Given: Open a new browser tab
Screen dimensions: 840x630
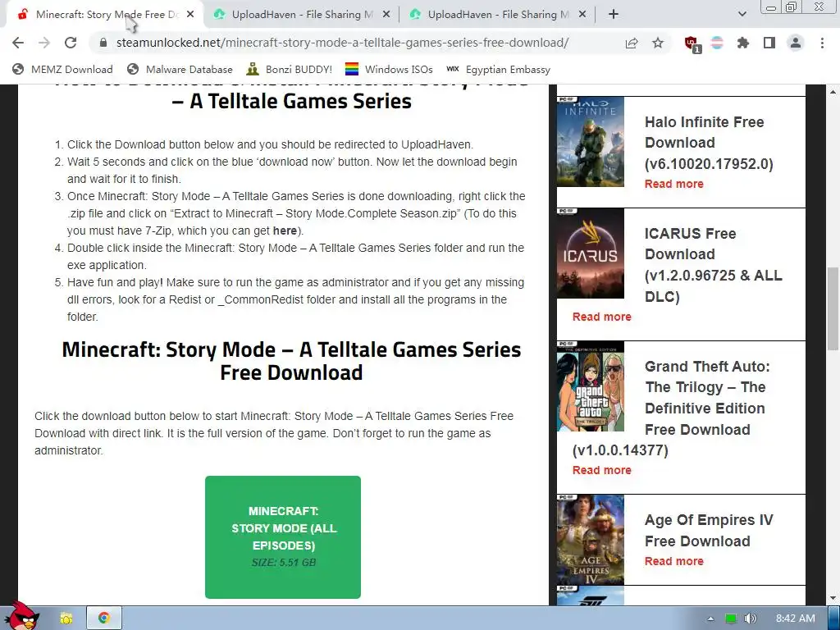Looking at the screenshot, I should point(614,15).
